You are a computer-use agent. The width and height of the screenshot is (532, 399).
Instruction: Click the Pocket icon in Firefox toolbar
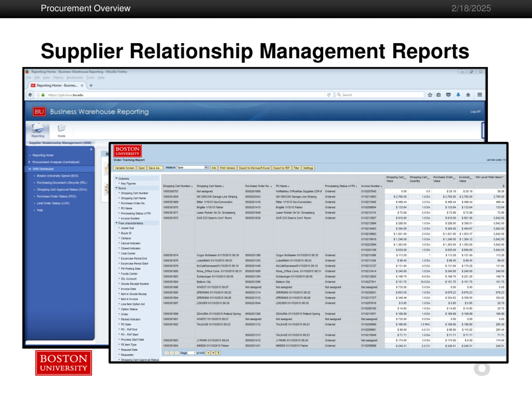point(448,95)
